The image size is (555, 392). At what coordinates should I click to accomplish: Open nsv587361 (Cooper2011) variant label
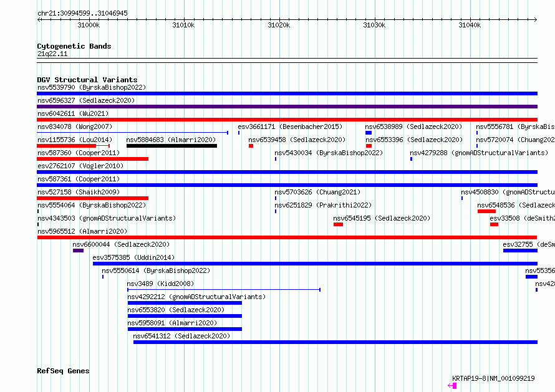(79, 179)
